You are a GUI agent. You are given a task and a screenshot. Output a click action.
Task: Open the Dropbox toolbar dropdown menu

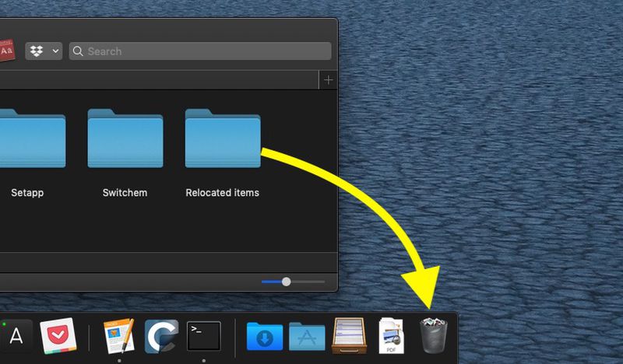[44, 51]
